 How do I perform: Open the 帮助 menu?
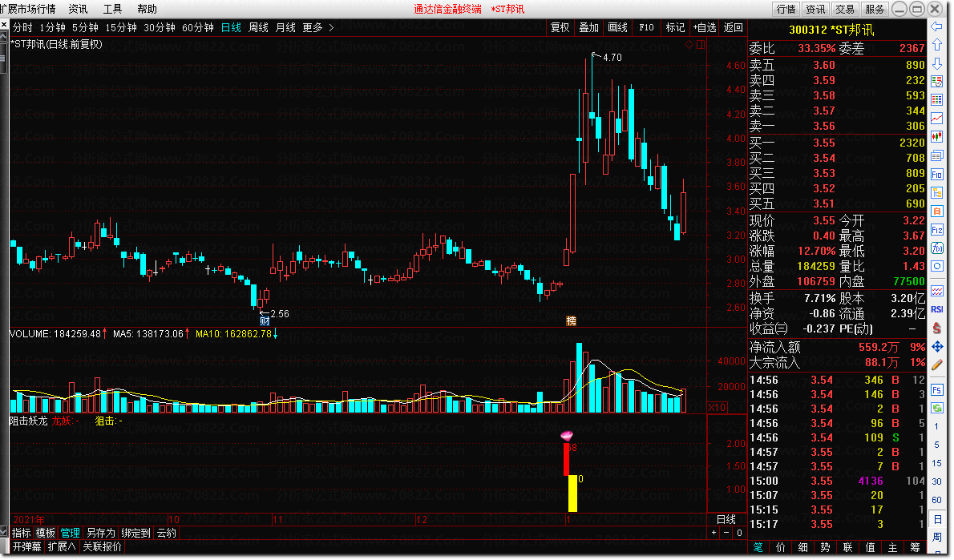tap(148, 9)
